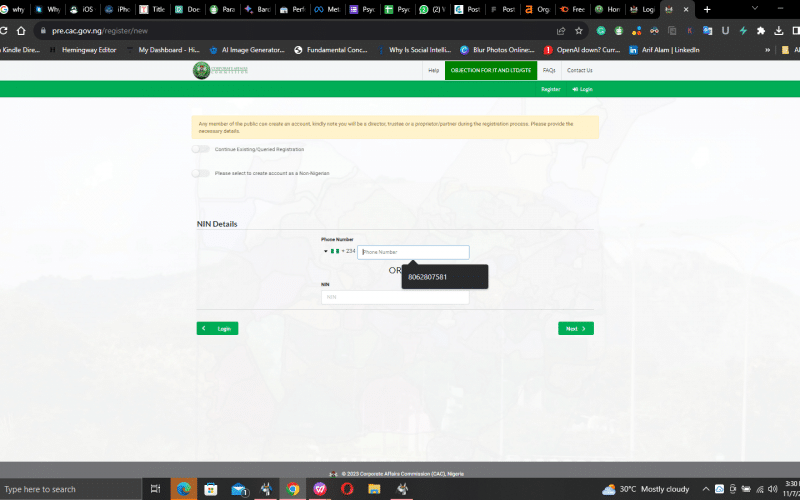Bookmark this page with the star icon
The height and width of the screenshot is (500, 800).
coord(579,31)
